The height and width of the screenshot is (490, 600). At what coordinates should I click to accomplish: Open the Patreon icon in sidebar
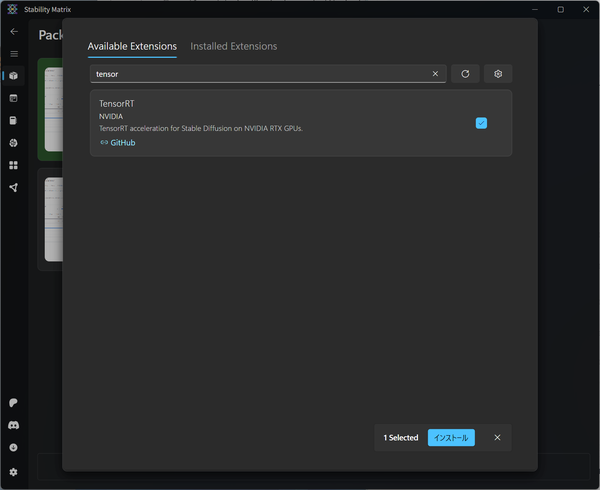[x=14, y=403]
